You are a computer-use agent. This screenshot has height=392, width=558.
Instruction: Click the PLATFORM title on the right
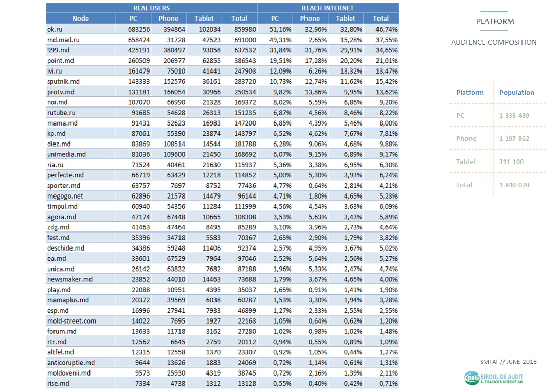point(495,22)
